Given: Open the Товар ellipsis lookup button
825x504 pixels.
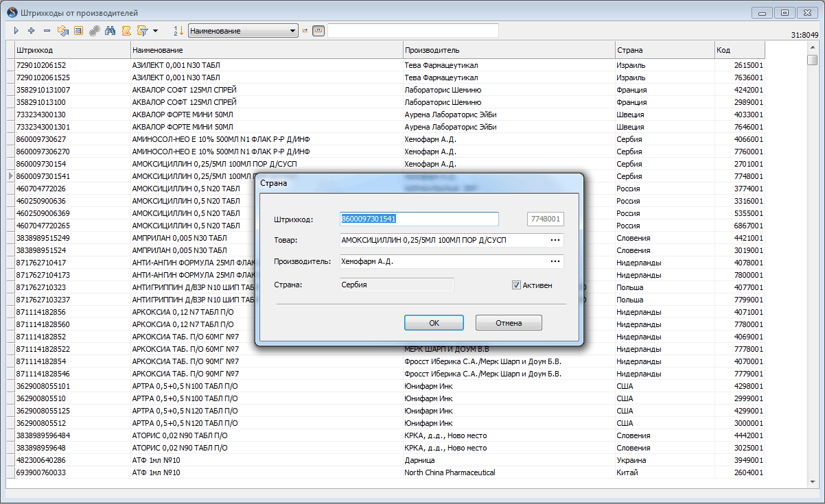Looking at the screenshot, I should [555, 240].
